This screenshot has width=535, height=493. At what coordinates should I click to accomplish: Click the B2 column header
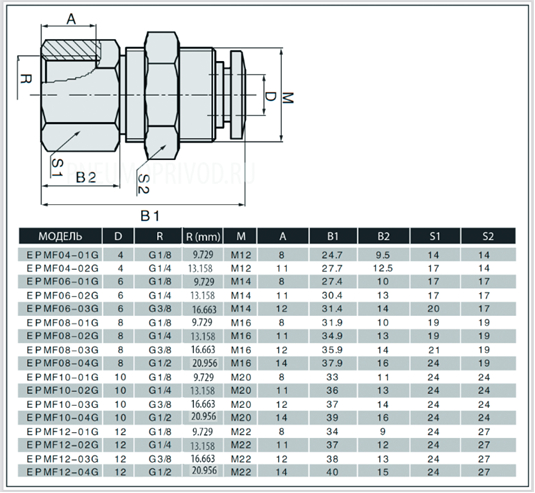(x=384, y=236)
